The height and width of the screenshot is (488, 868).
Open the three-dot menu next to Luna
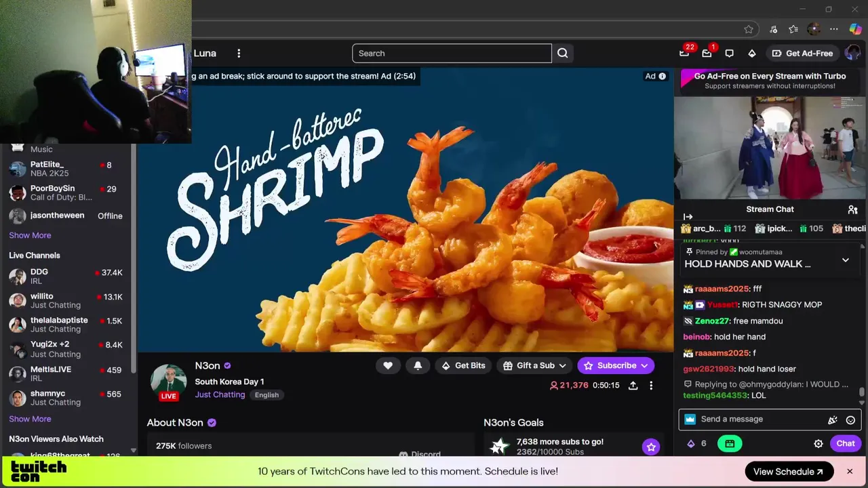[x=239, y=54]
